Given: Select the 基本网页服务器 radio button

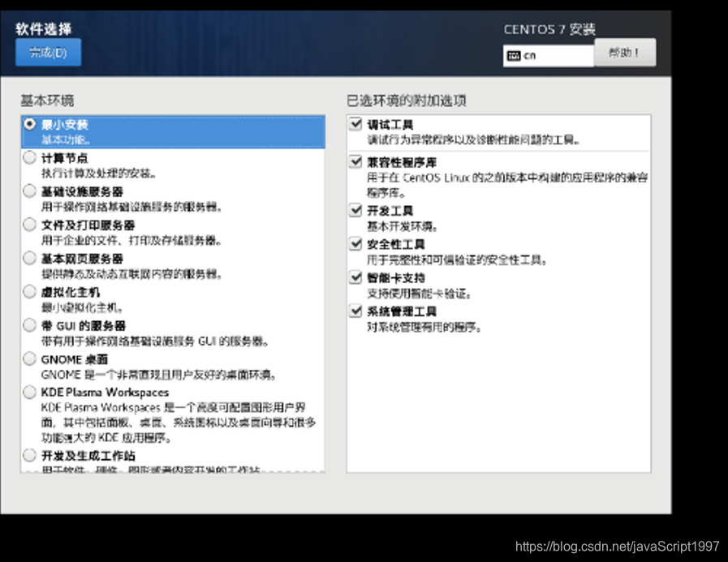Looking at the screenshot, I should [30, 259].
